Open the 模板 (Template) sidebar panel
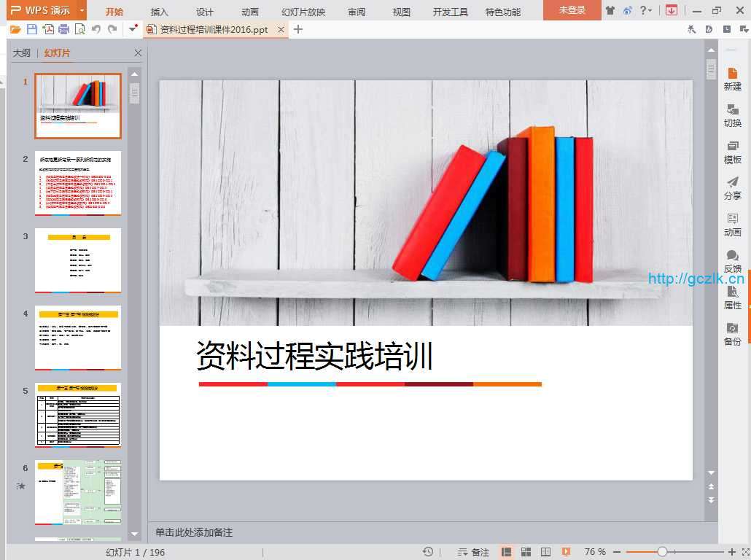This screenshot has width=751, height=560. (x=732, y=152)
